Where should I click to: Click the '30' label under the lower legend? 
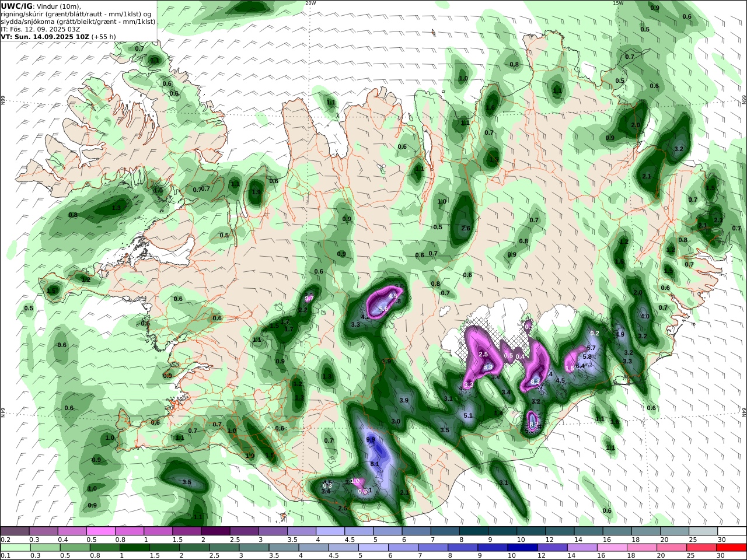coord(721,556)
